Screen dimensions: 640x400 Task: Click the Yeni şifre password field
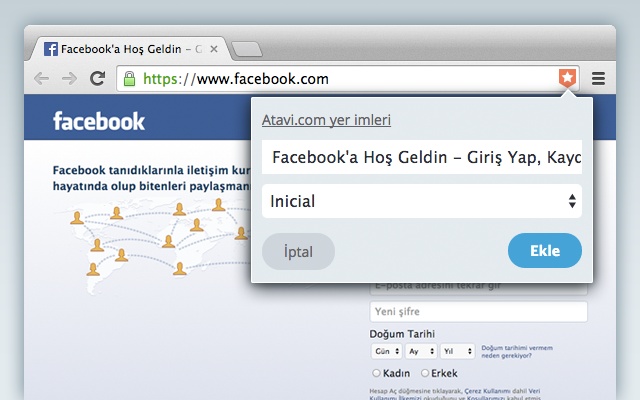pos(478,312)
